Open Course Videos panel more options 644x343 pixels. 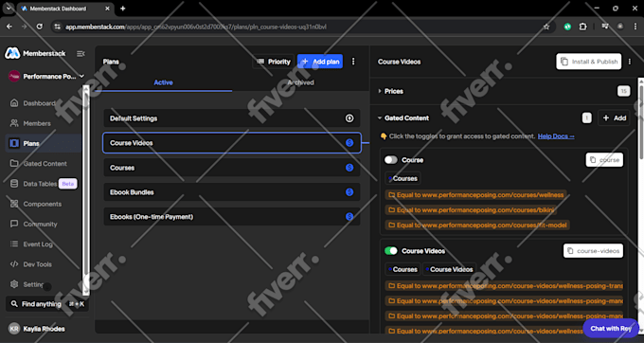coord(630,62)
